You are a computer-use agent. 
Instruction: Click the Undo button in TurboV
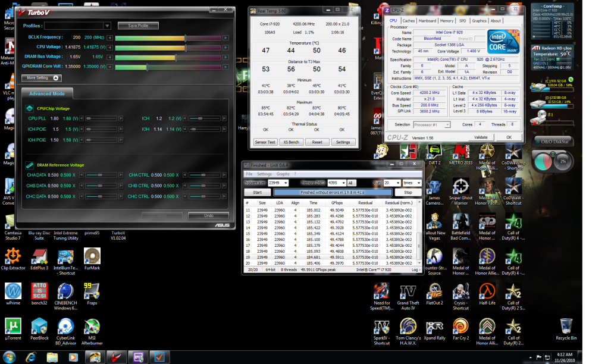click(208, 215)
